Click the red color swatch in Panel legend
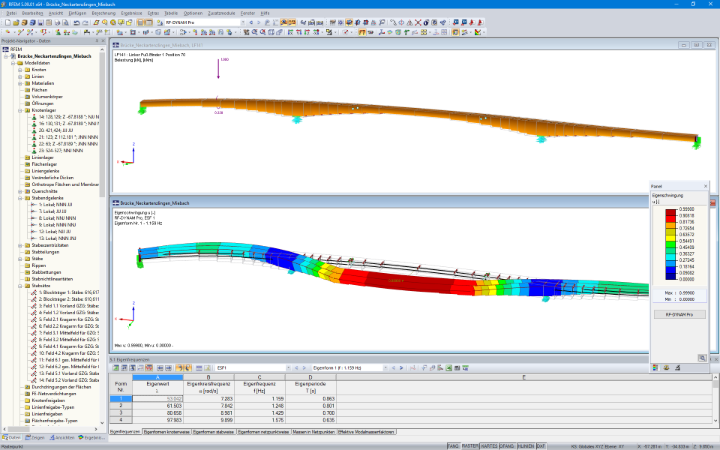 (x=671, y=219)
